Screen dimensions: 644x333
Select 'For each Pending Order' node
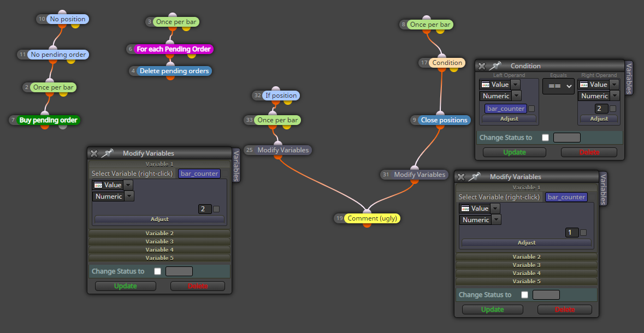pos(173,49)
